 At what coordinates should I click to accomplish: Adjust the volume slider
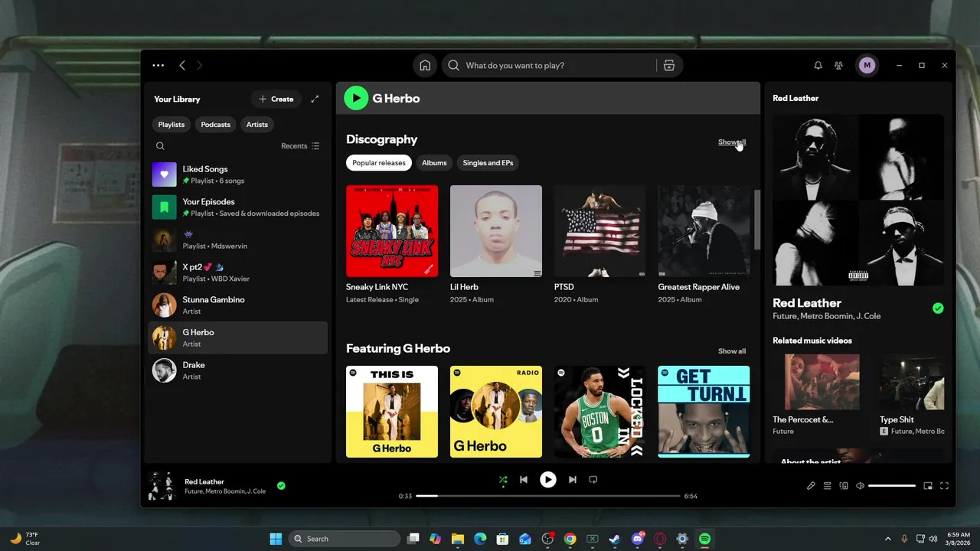(892, 486)
